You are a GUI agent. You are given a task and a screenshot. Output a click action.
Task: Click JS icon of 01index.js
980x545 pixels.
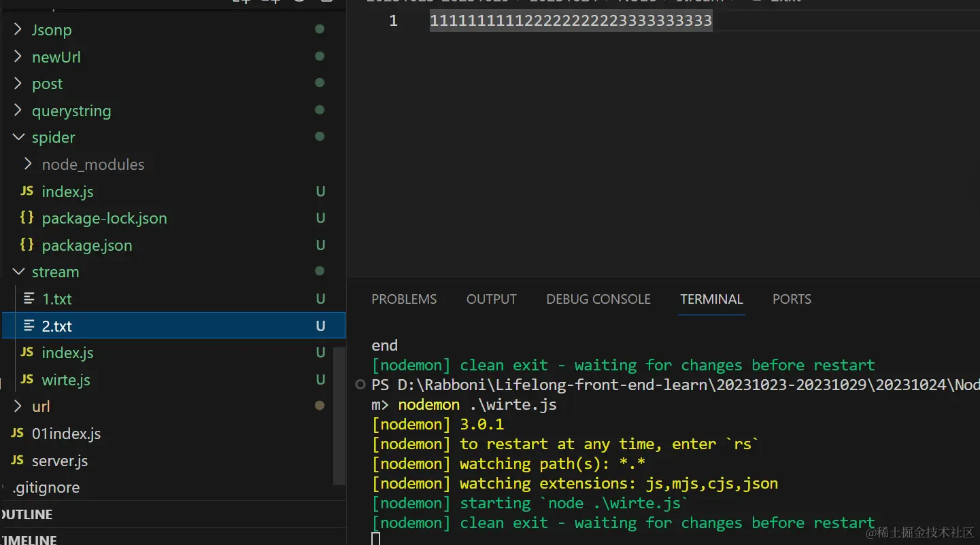(x=18, y=434)
